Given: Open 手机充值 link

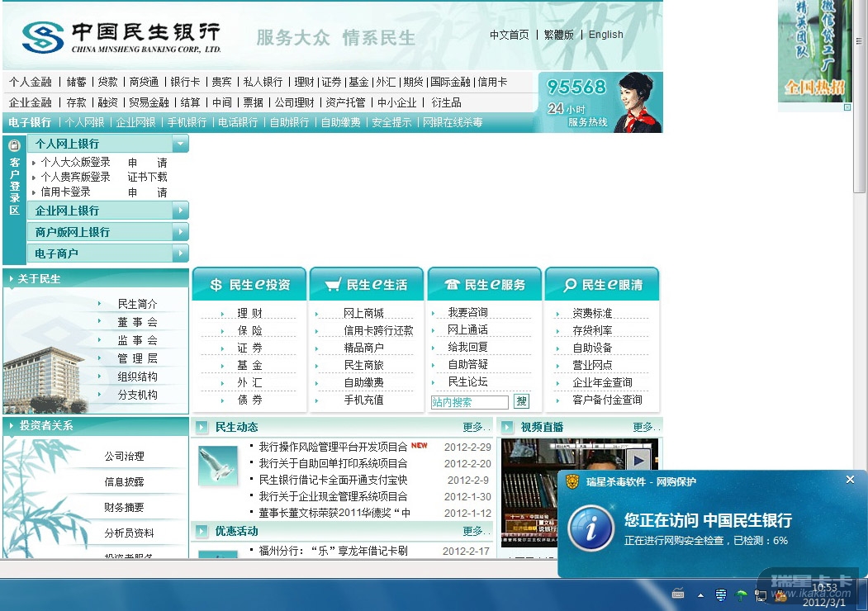Looking at the screenshot, I should pos(363,400).
